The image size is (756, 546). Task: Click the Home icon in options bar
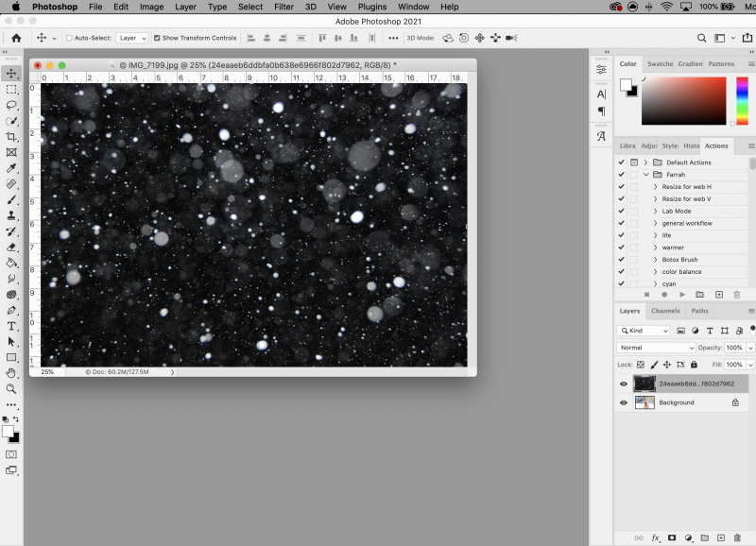click(x=16, y=38)
